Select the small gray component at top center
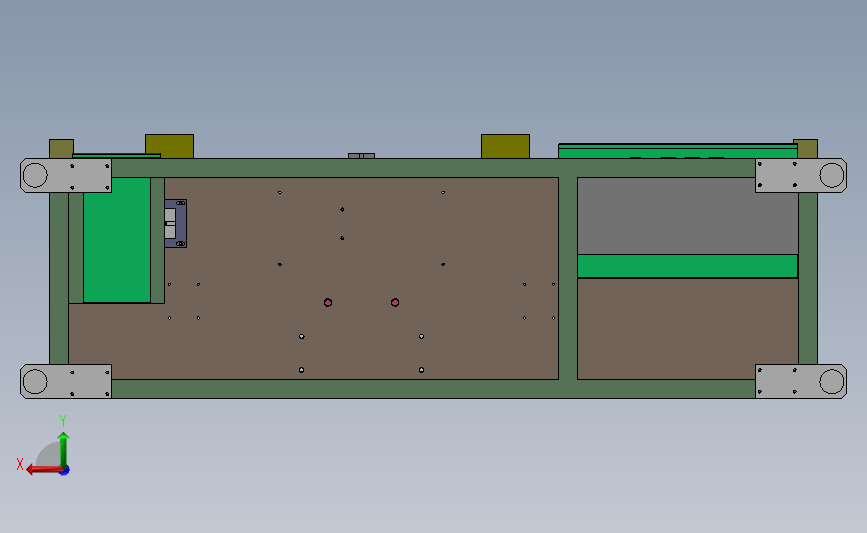Viewport: 867px width, 533px height. tap(362, 156)
